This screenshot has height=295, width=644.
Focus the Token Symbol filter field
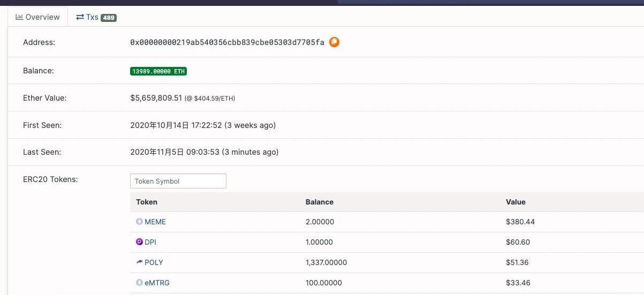click(x=178, y=181)
